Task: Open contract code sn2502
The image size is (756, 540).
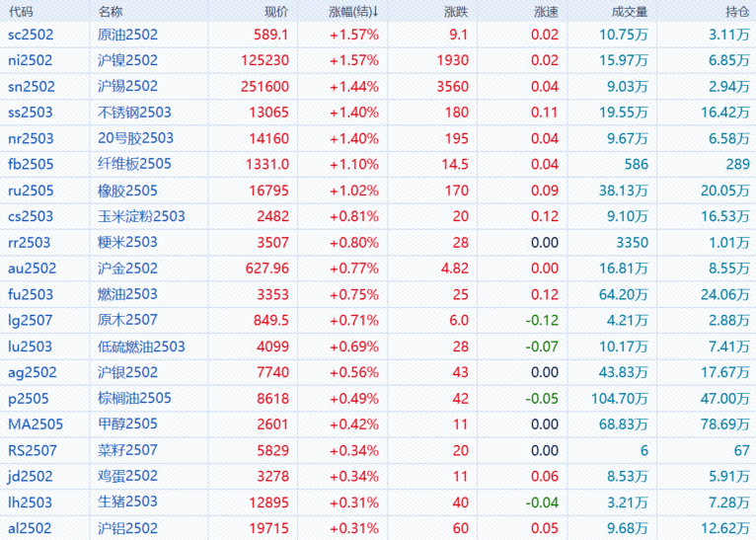Action: [32, 86]
